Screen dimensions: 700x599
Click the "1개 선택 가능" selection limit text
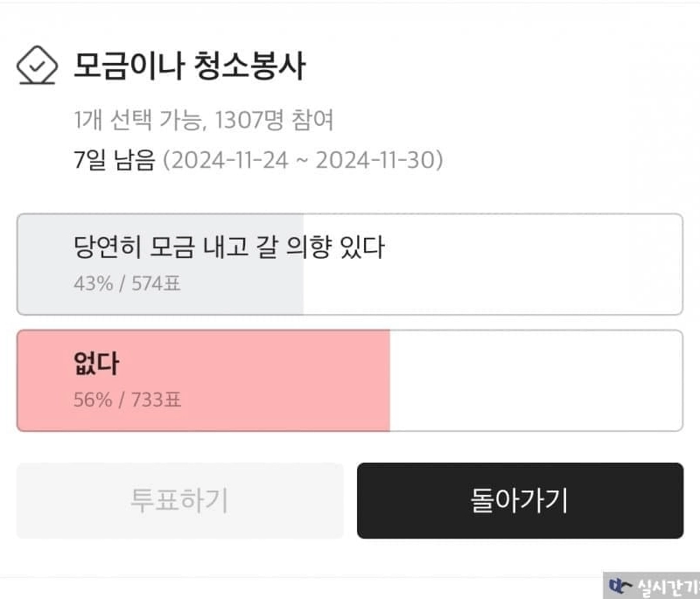click(x=135, y=121)
